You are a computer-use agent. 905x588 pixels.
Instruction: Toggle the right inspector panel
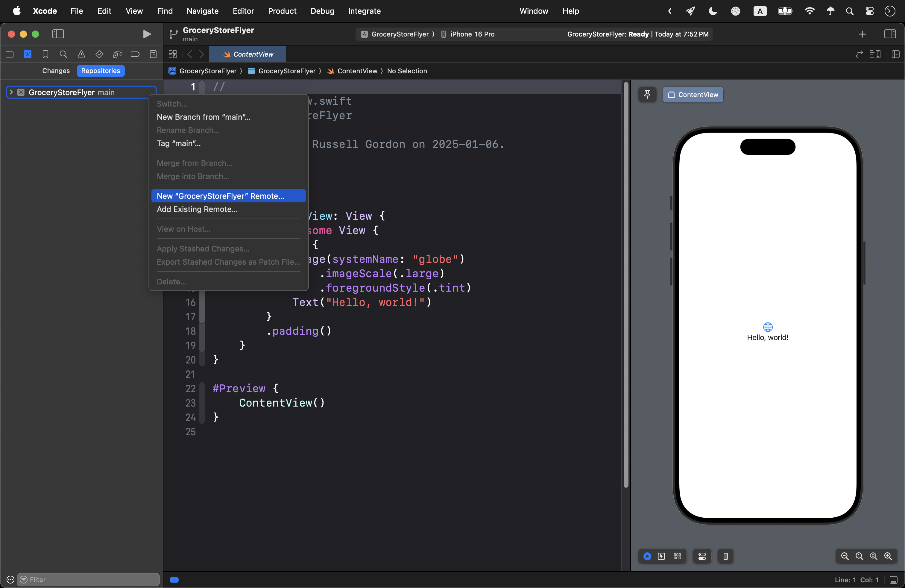tap(890, 34)
